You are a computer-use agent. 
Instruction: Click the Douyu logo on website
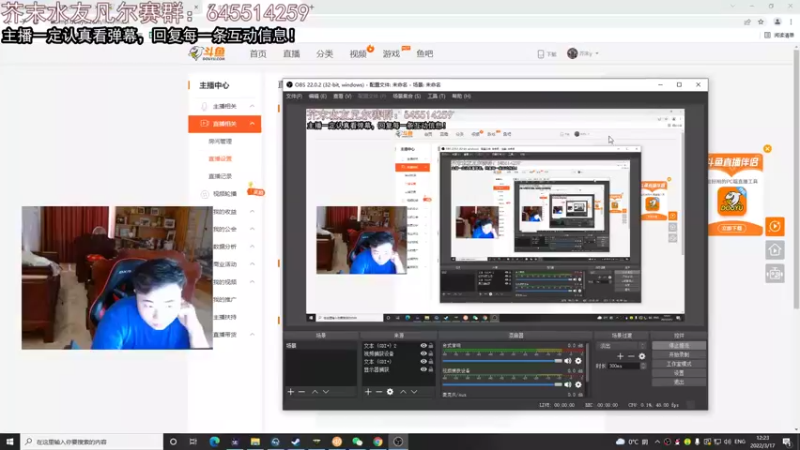click(207, 53)
